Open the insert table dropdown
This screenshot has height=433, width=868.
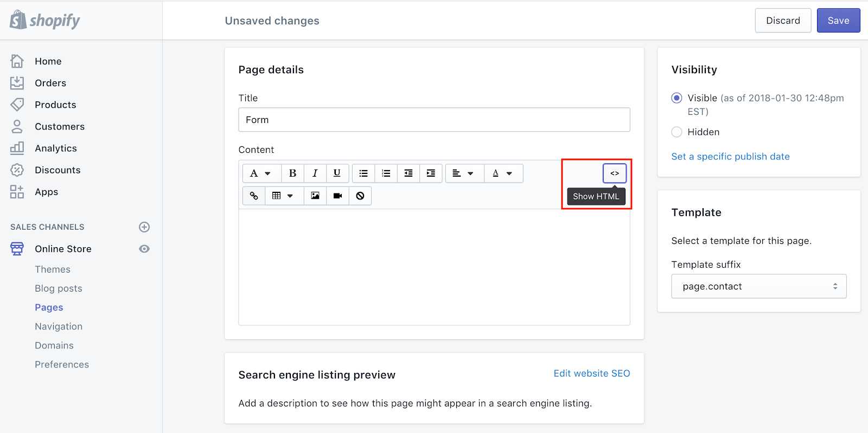(x=282, y=196)
